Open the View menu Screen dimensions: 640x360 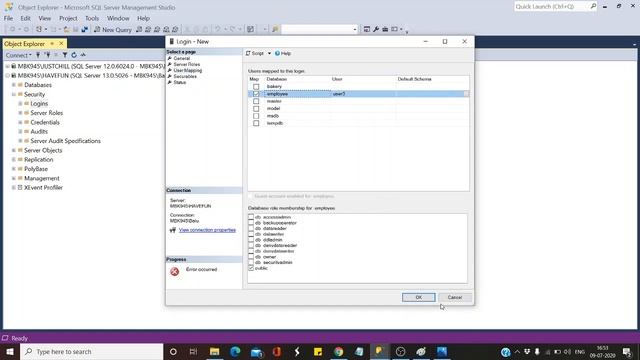point(44,18)
